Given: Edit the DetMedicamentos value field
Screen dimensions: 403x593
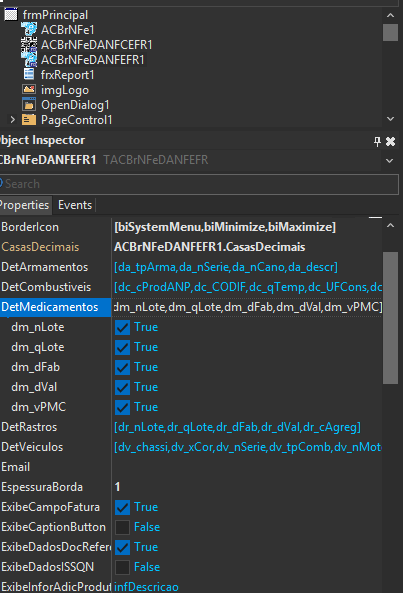Looking at the screenshot, I should pos(247,307).
